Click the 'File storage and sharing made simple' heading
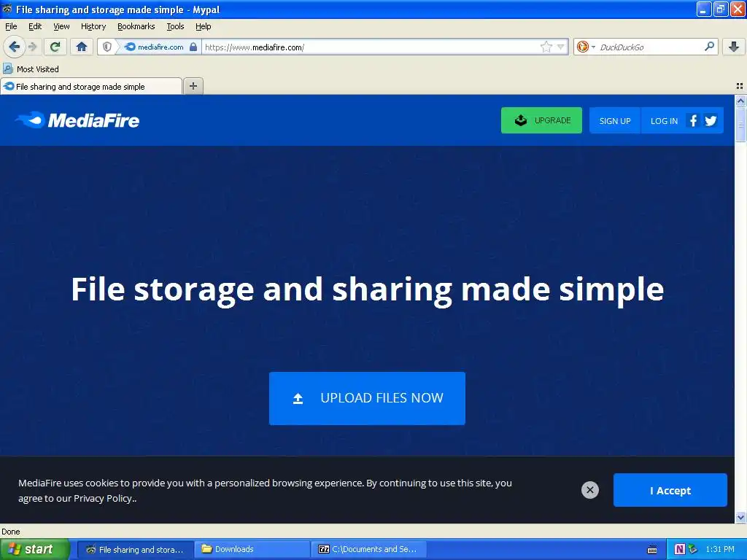Screen dimensions: 747x560 click(x=368, y=289)
